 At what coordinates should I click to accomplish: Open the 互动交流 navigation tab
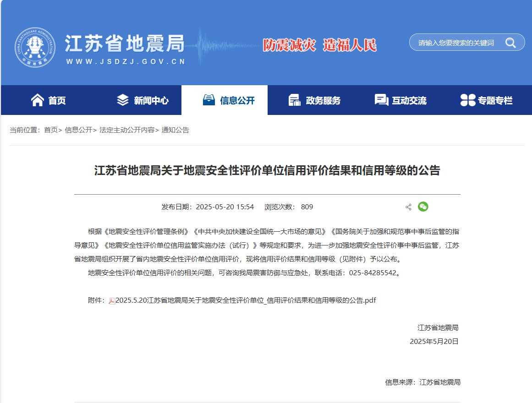click(401, 100)
